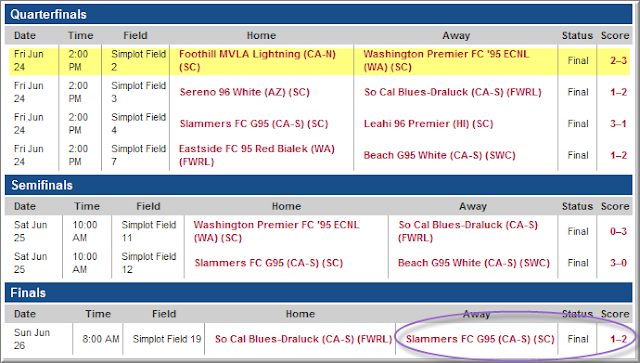Open Washington Premier FC '95 ECNL quarterfinal link
The image size is (640, 363).
point(446,60)
